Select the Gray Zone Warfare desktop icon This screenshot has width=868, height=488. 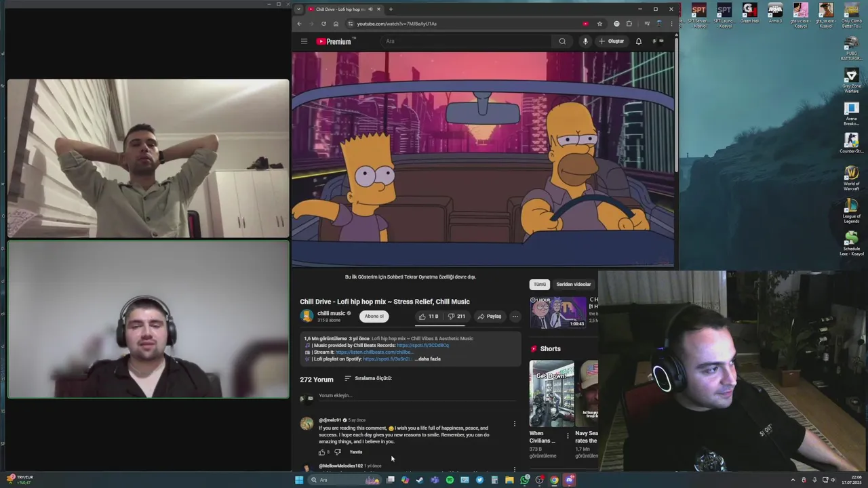point(851,80)
